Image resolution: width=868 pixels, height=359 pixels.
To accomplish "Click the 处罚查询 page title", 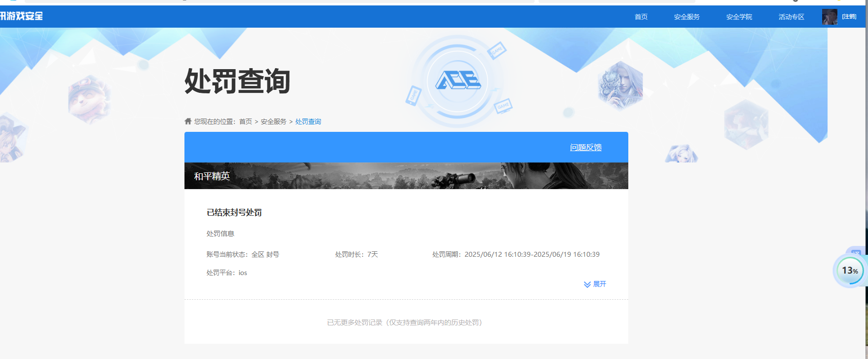I will (237, 81).
